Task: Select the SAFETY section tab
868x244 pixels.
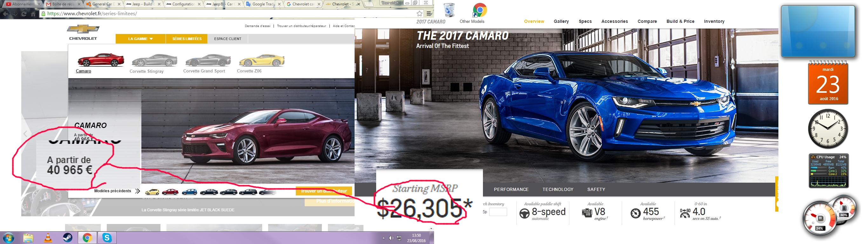Action: pos(596,189)
